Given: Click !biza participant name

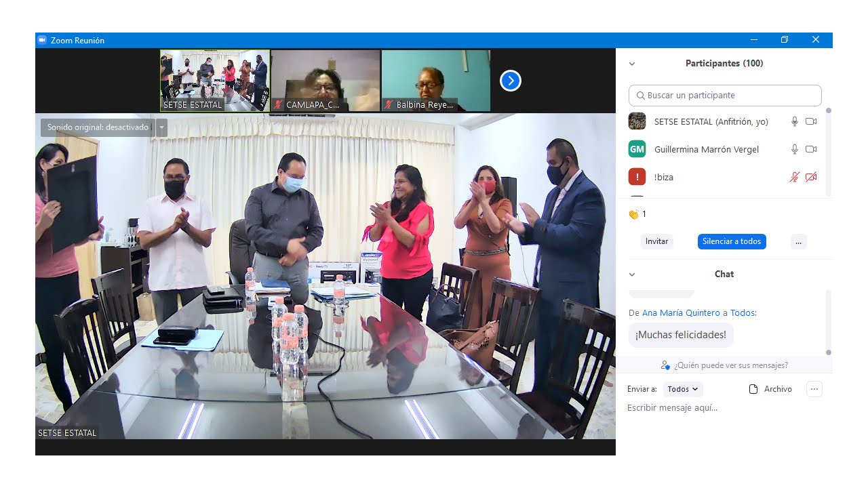Looking at the screenshot, I should pos(664,177).
